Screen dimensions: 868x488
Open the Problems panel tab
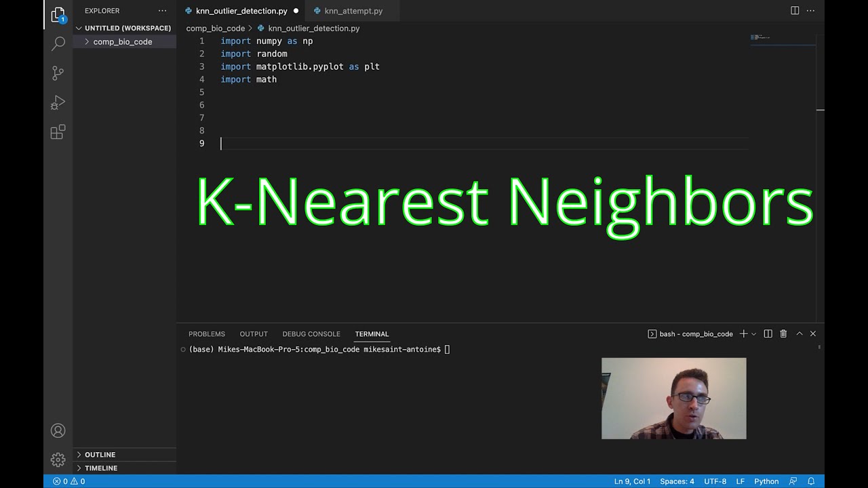click(207, 333)
